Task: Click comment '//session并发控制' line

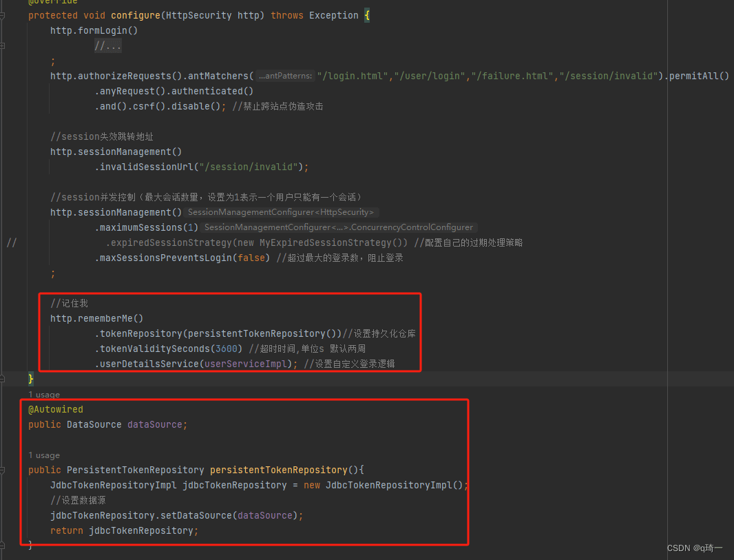Action: [206, 197]
